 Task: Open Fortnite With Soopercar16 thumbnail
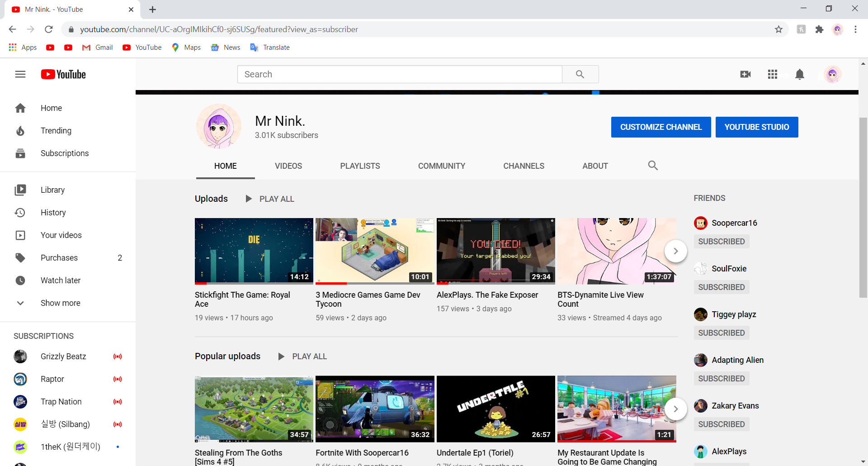375,409
